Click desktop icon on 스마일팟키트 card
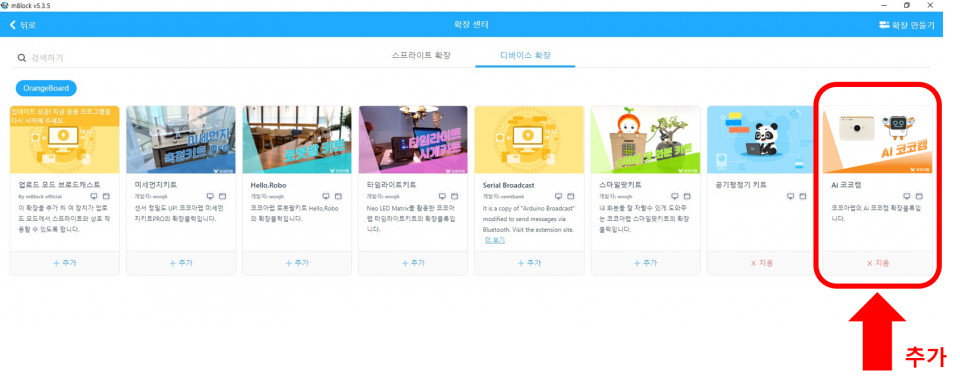This screenshot has width=960, height=383. coord(675,196)
